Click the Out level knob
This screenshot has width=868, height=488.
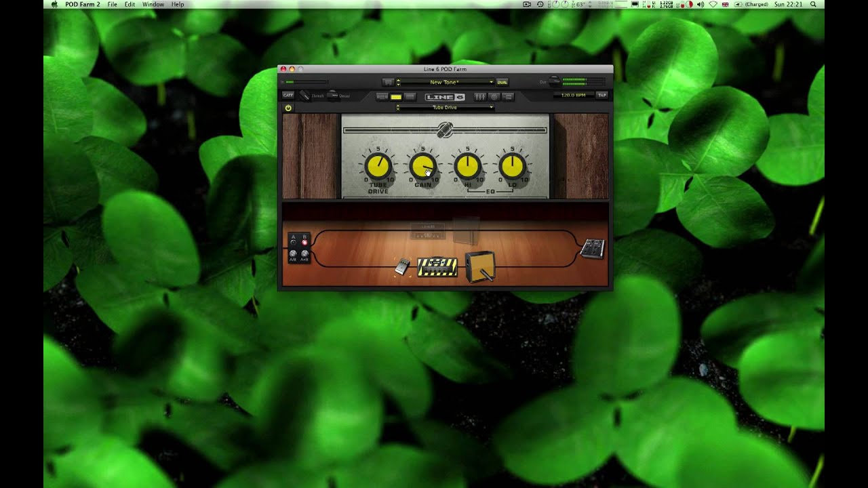[554, 81]
